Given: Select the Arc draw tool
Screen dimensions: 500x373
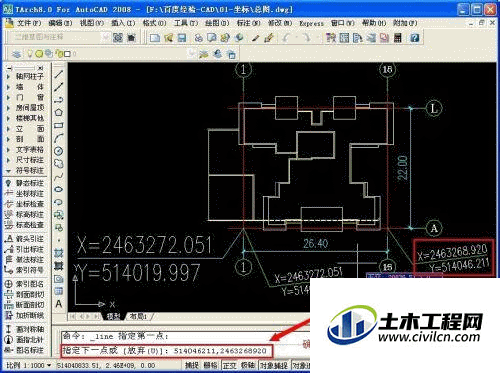Looking at the screenshot, I should [59, 138].
